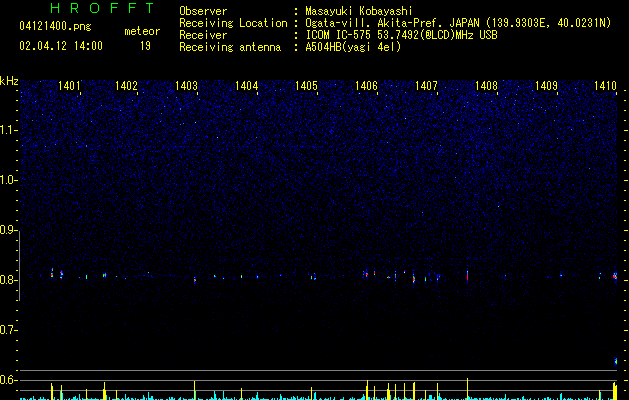Image resolution: width=629 pixels, height=400 pixels.
Task: Click the red echo just after the 1407 marker
Action: [467, 276]
